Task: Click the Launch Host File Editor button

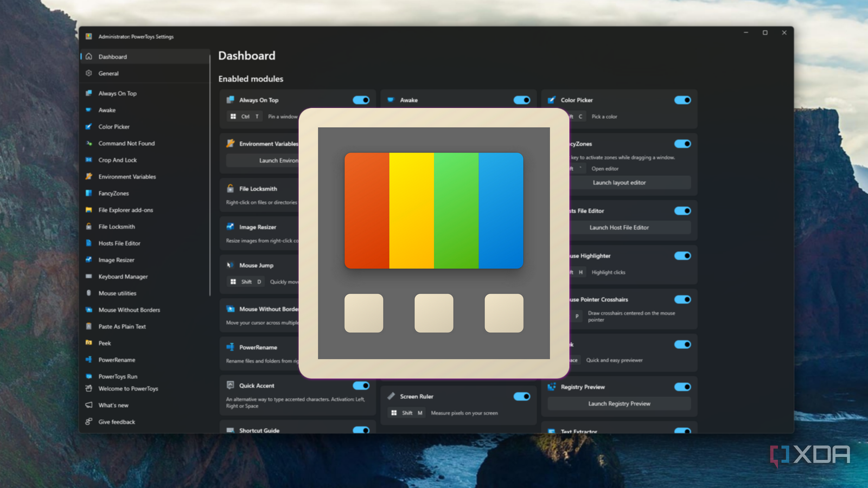Action: pos(619,228)
